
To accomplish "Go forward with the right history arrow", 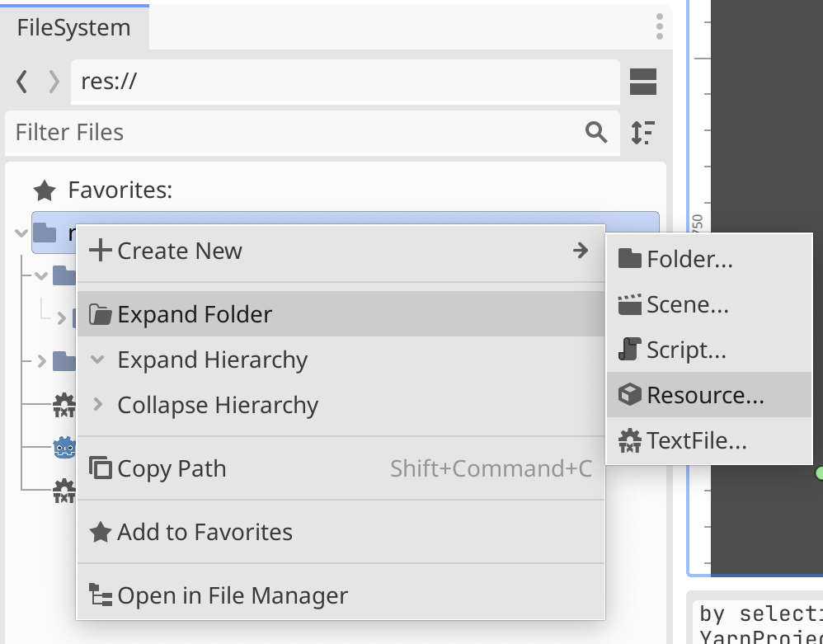I will (54, 82).
